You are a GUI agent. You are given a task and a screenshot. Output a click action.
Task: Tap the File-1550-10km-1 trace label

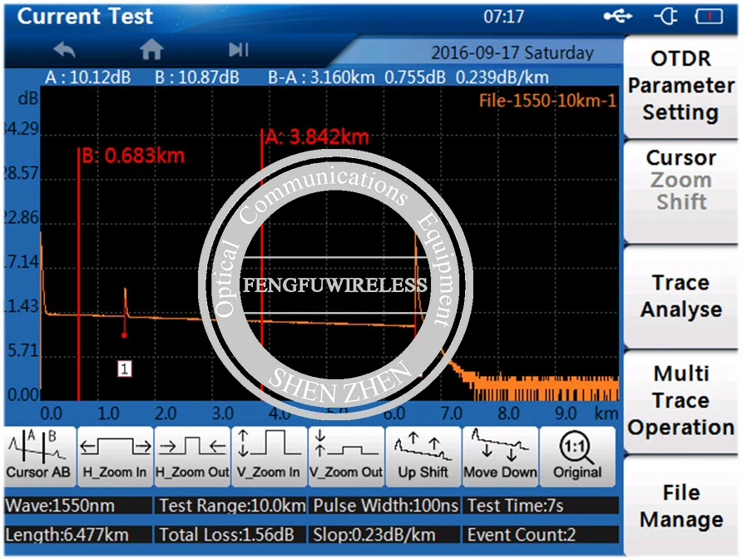click(x=547, y=101)
